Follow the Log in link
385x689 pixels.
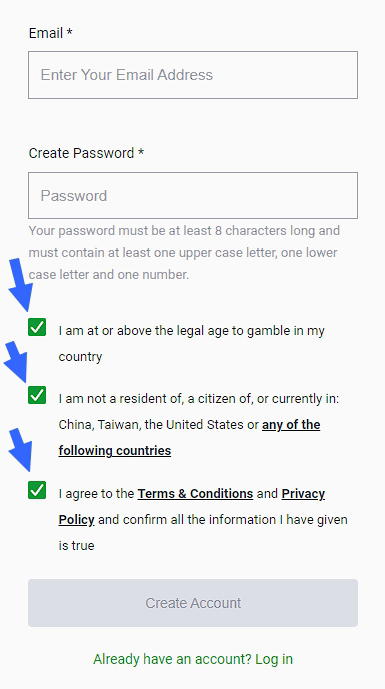274,659
